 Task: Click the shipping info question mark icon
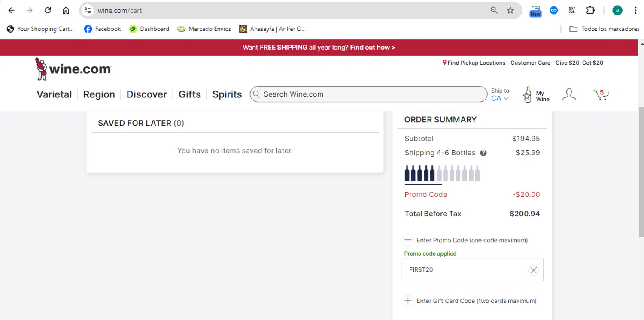(483, 153)
